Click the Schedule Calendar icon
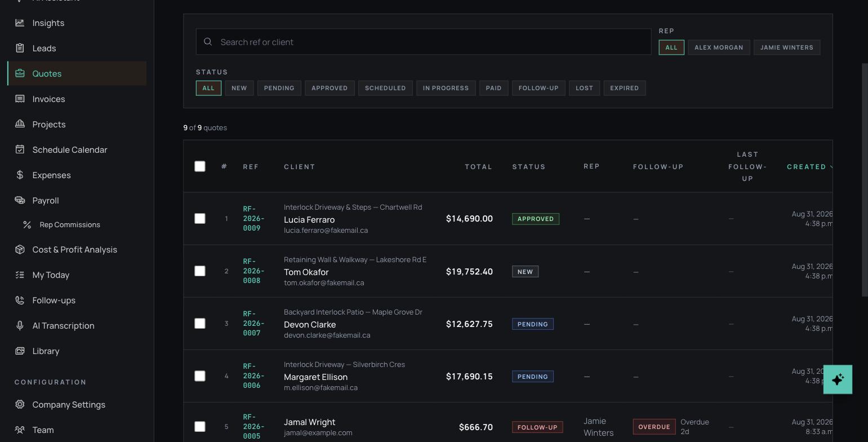The image size is (868, 442). click(20, 150)
